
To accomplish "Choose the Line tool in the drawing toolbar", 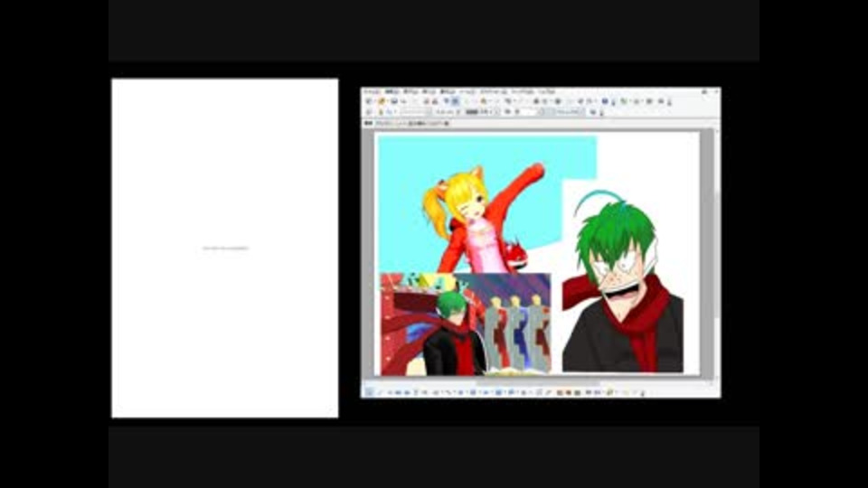I will tap(381, 392).
